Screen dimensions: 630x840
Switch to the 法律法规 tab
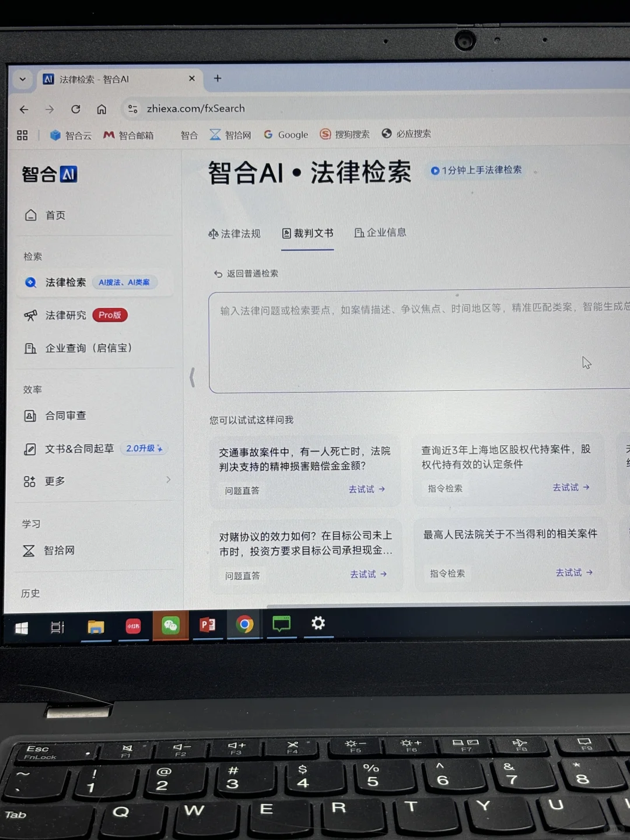click(x=239, y=233)
